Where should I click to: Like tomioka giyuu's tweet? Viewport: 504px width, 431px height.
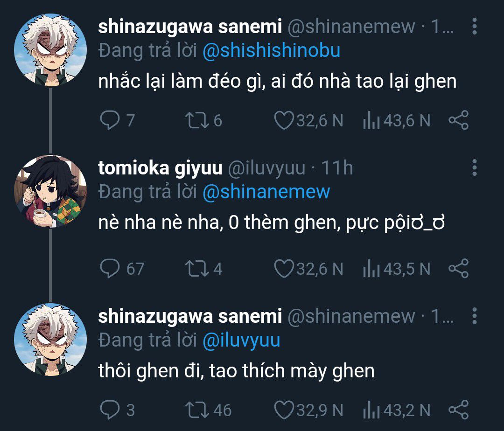[x=284, y=268]
